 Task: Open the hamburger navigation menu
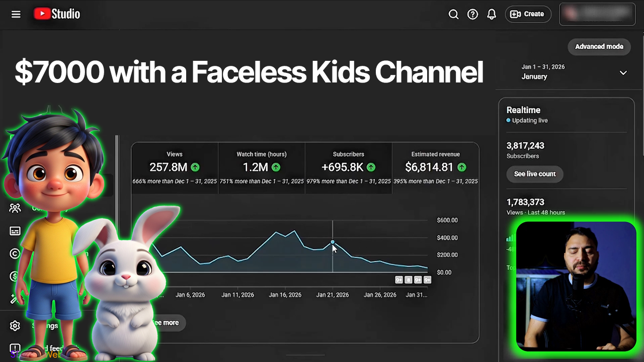coord(16,14)
